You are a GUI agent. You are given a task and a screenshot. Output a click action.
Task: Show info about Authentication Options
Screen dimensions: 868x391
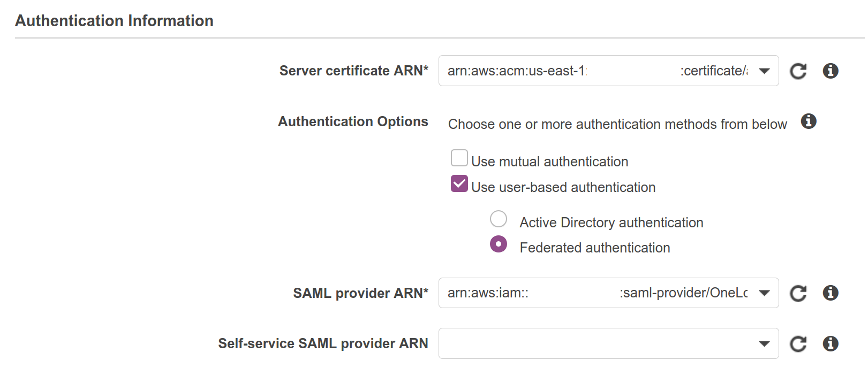809,121
